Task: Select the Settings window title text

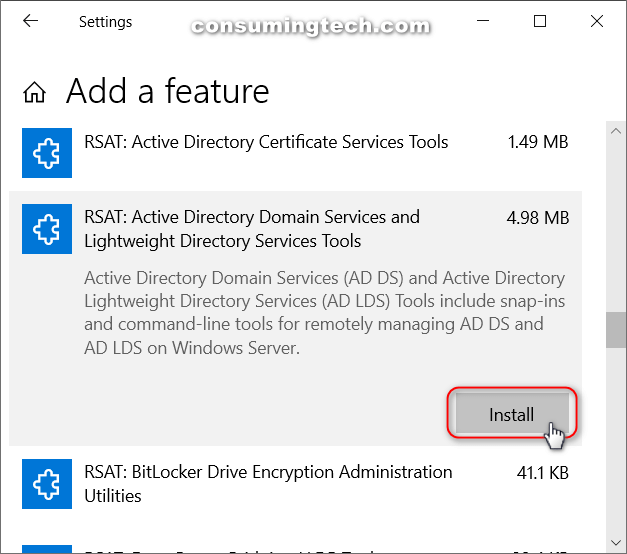Action: click(106, 22)
